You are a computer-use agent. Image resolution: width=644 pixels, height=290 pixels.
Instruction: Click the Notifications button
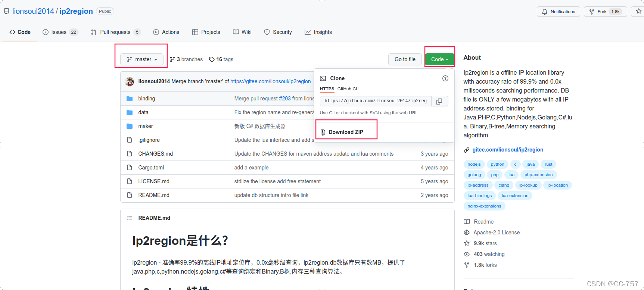(559, 12)
